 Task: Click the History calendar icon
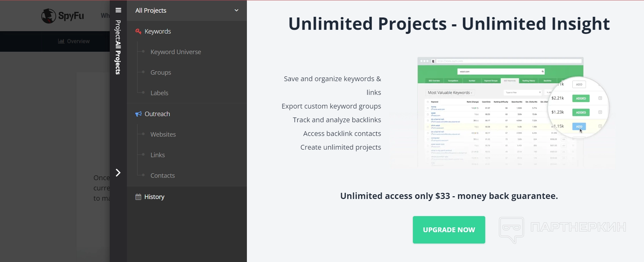138,197
